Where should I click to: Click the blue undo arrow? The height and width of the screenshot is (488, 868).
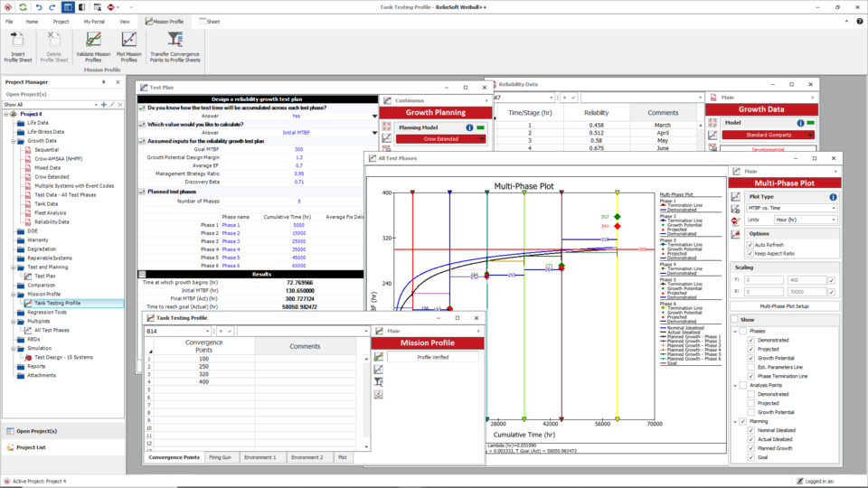(x=38, y=7)
